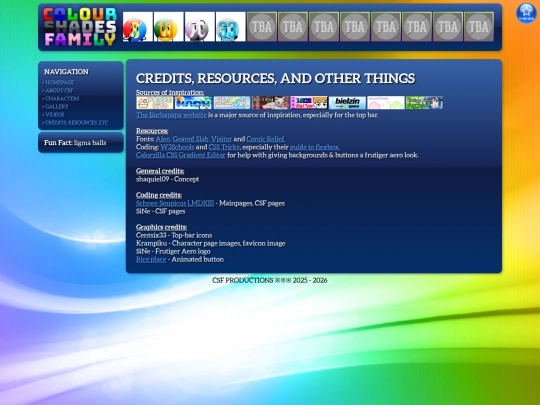Open the Visitor font link
This screenshot has height=405, width=540.
coord(221,139)
